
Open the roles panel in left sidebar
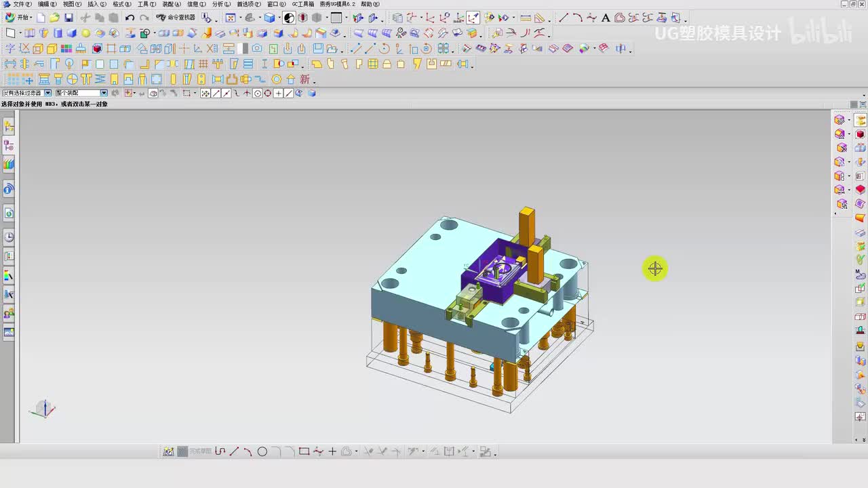click(9, 313)
